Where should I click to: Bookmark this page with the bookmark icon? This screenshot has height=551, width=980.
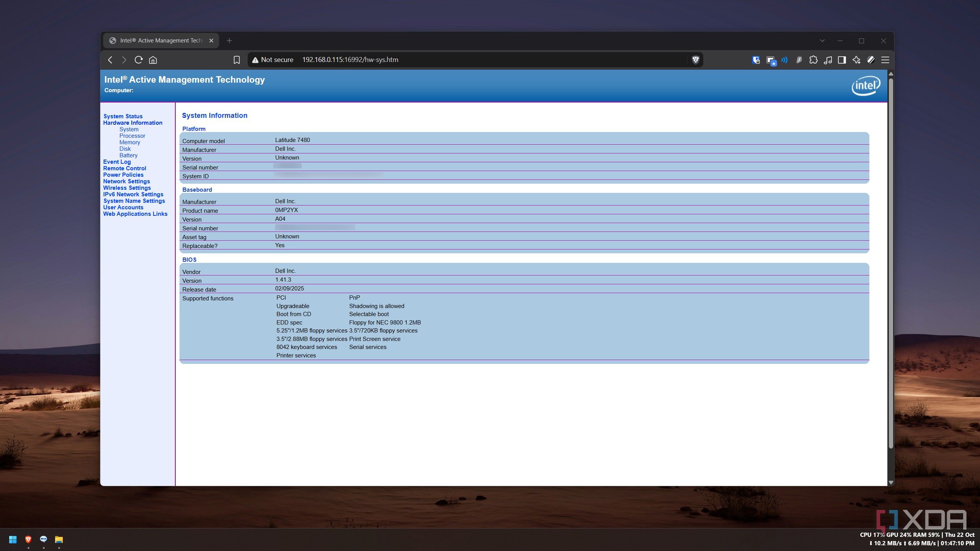pyautogui.click(x=237, y=60)
